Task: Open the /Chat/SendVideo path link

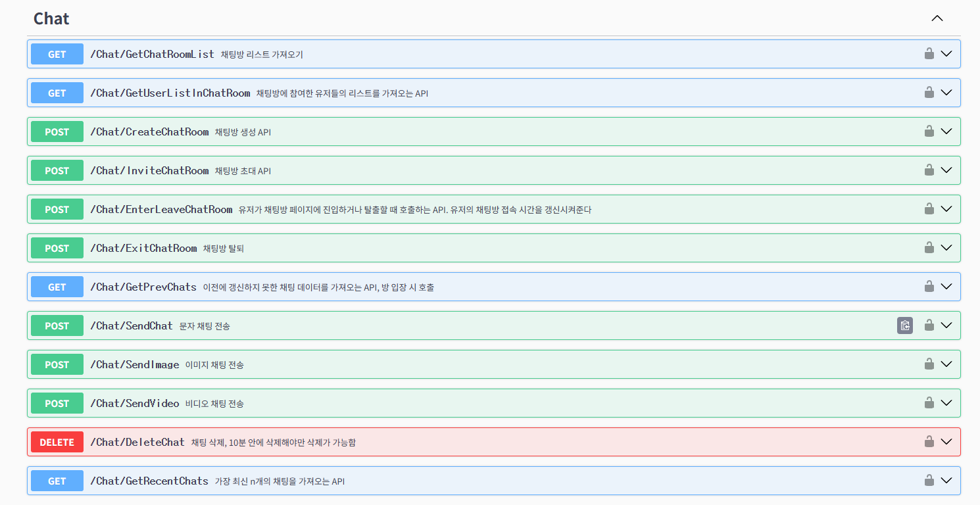Action: tap(134, 403)
